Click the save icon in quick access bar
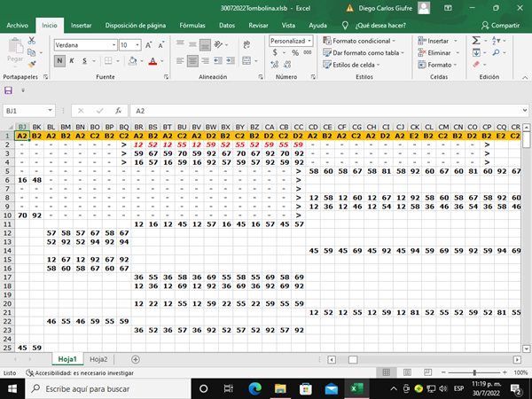Screen dimensions: 532x399 coord(9,90)
